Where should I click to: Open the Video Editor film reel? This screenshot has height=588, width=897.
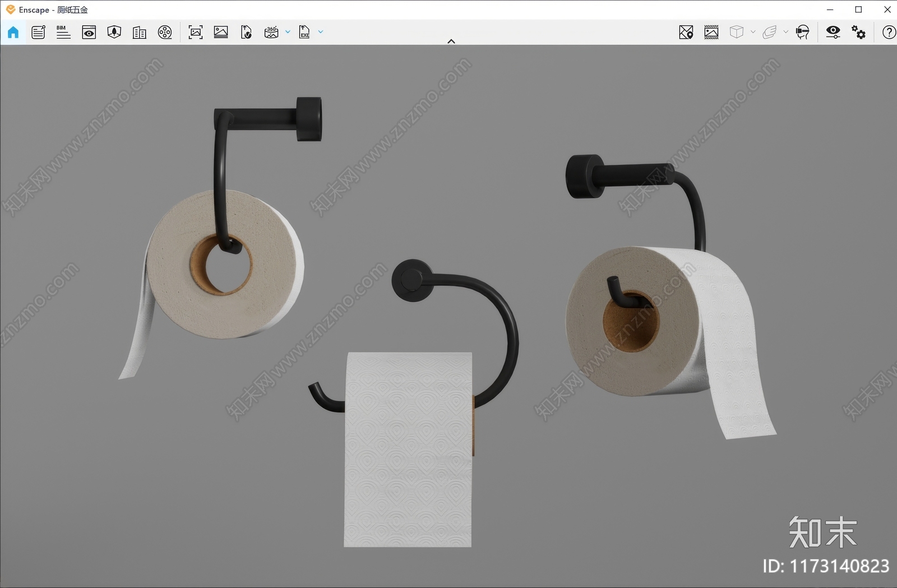coord(165,32)
